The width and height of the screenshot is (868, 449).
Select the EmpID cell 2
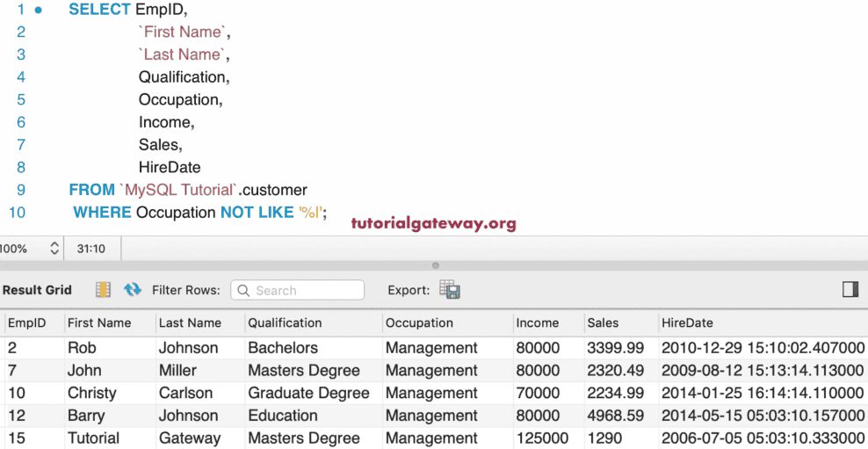point(12,348)
